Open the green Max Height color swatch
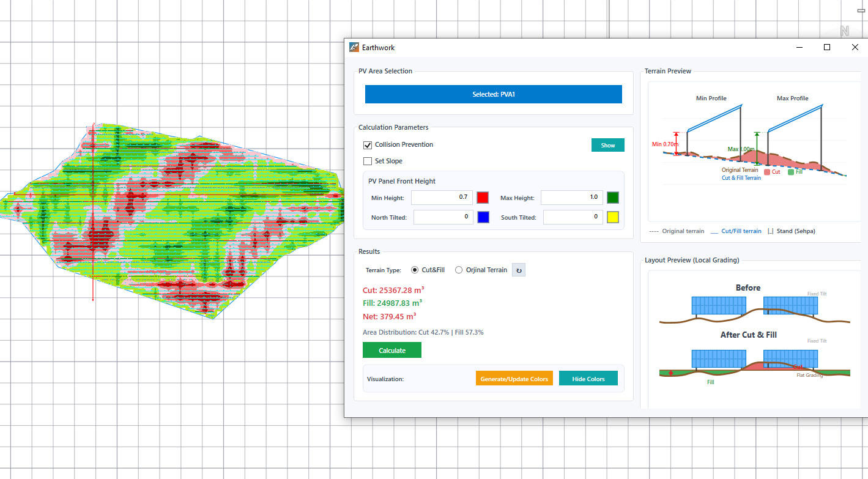 (613, 198)
